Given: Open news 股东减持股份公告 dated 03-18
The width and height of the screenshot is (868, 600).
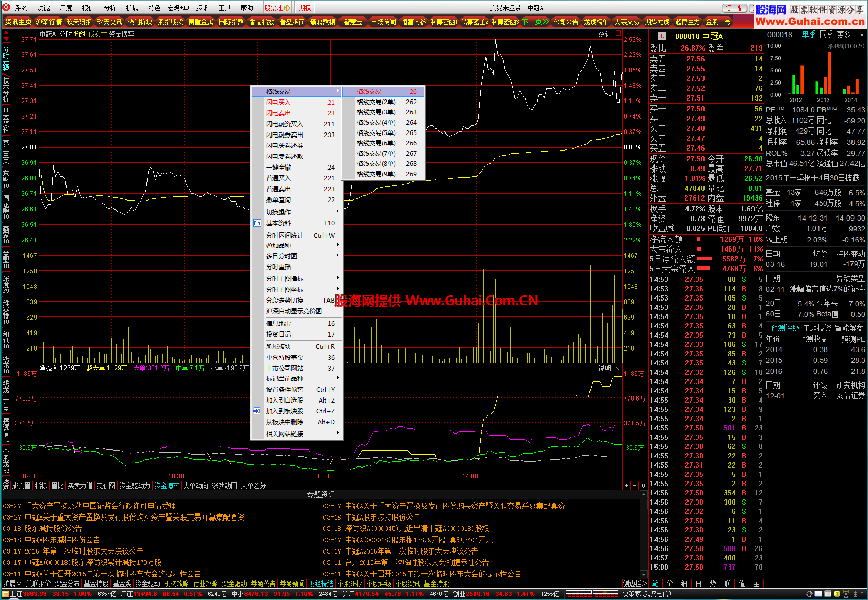Looking at the screenshot, I should click(53, 528).
